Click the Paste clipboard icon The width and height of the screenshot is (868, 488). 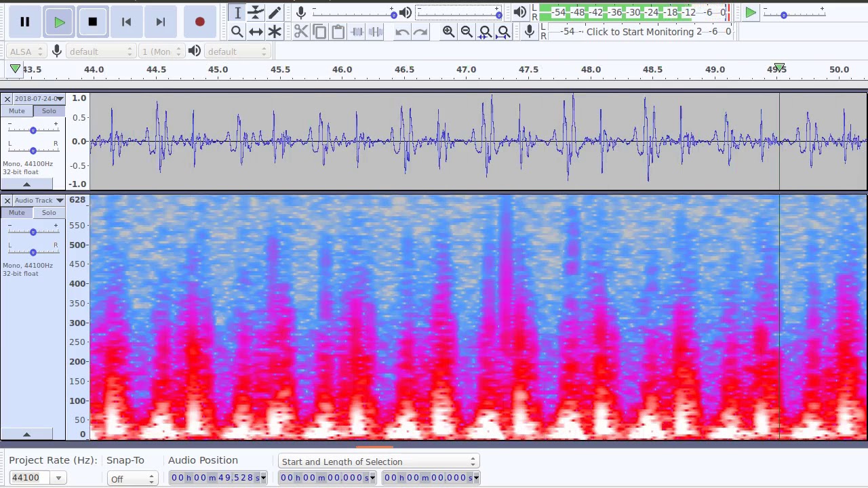coord(338,31)
